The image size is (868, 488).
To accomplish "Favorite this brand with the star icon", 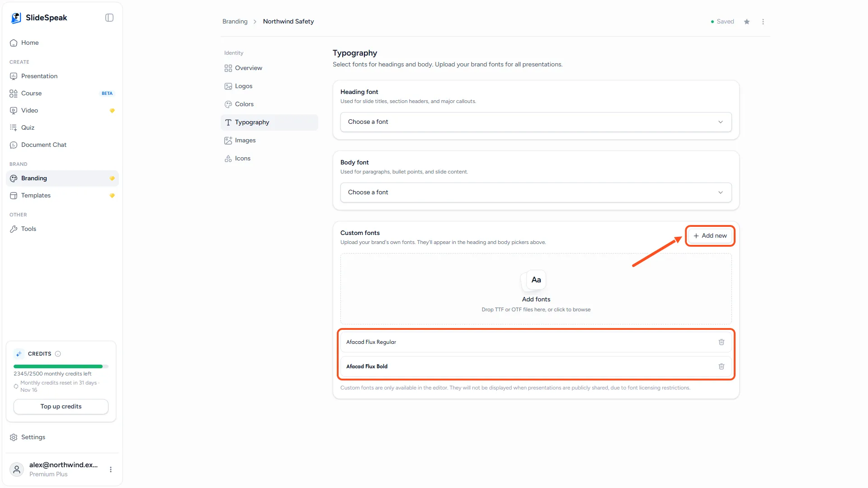I will tap(747, 22).
